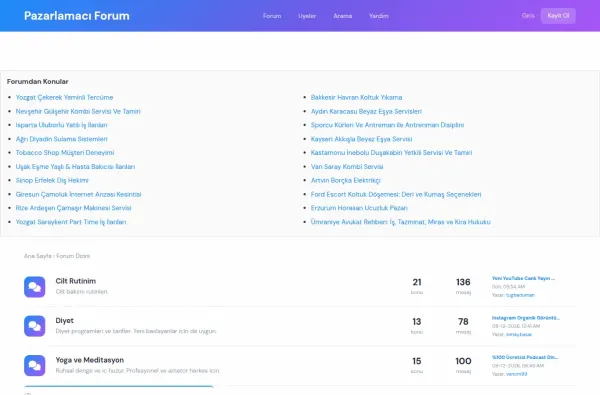Open last post %100 Ücretsiz Podcast

[525, 357]
